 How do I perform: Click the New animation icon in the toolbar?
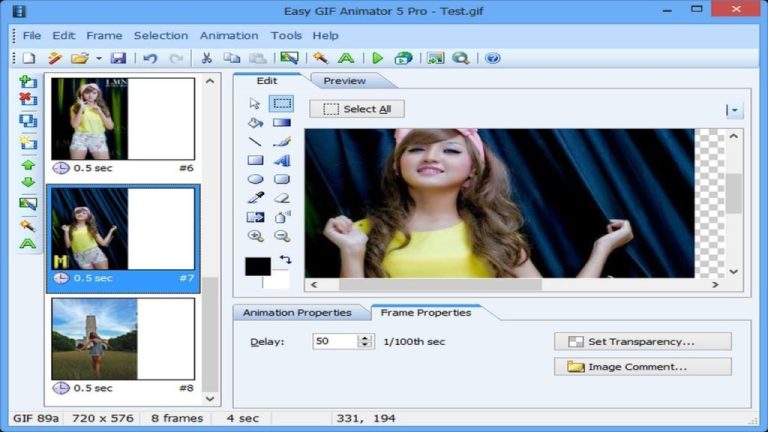29,58
